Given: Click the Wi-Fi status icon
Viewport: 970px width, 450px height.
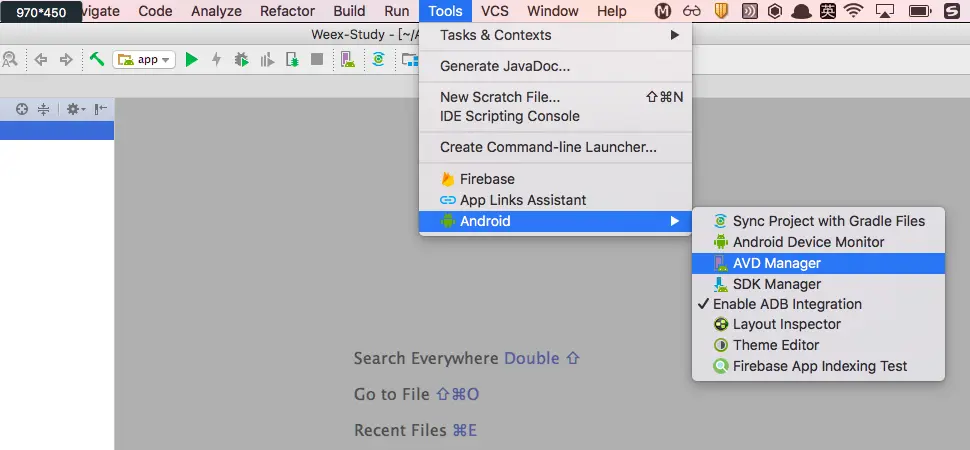Looking at the screenshot, I should (854, 11).
